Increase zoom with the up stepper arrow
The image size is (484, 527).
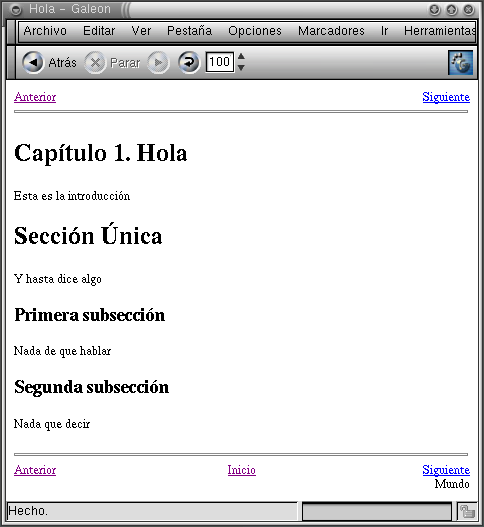coord(241,56)
